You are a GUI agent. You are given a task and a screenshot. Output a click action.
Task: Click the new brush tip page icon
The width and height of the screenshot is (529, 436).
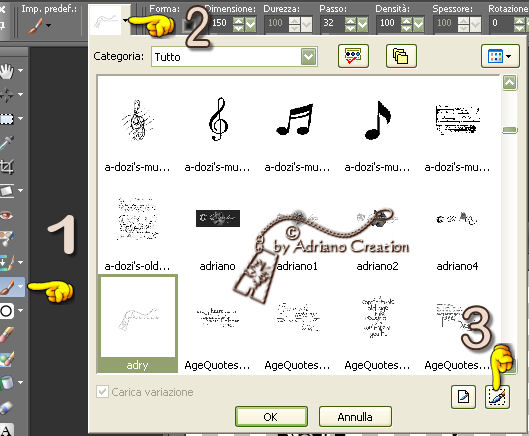tap(464, 397)
